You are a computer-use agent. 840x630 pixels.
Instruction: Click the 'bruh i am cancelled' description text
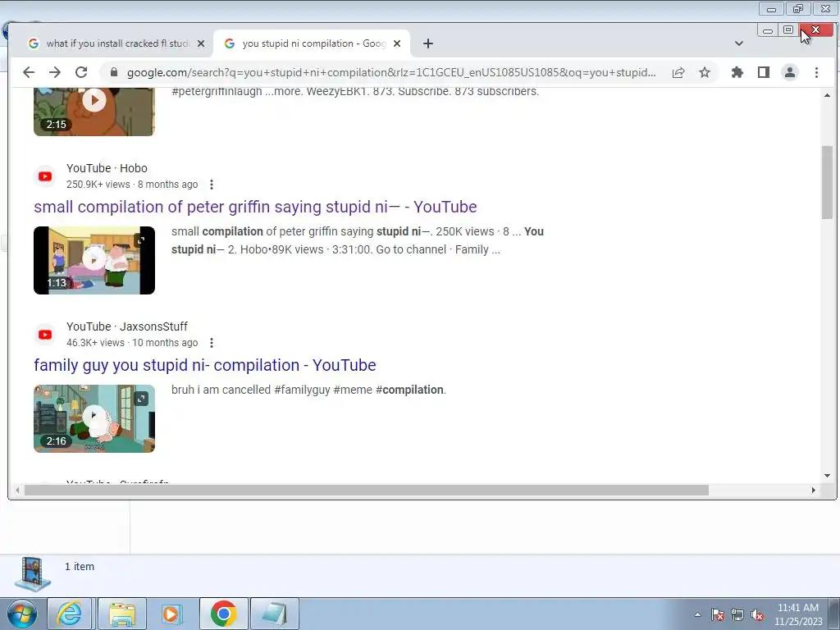(308, 390)
